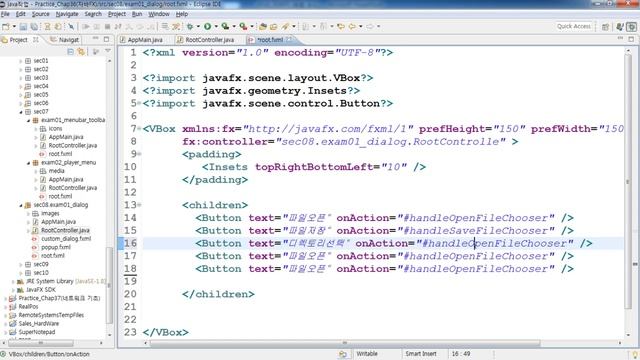Image resolution: width=640 pixels, height=360 pixels.
Task: Click the Open Task icon beside Open Type
Action: coord(273,27)
